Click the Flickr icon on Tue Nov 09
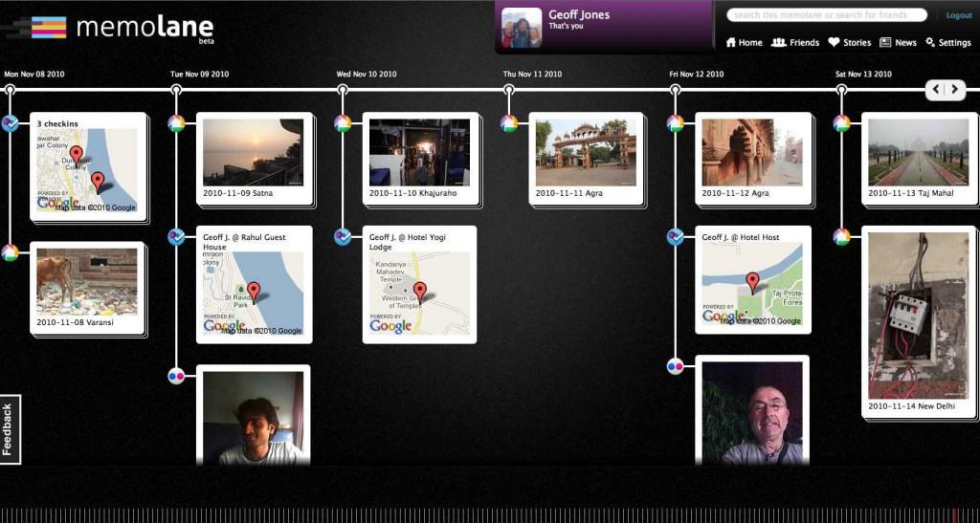The width and height of the screenshot is (980, 523). pyautogui.click(x=176, y=376)
